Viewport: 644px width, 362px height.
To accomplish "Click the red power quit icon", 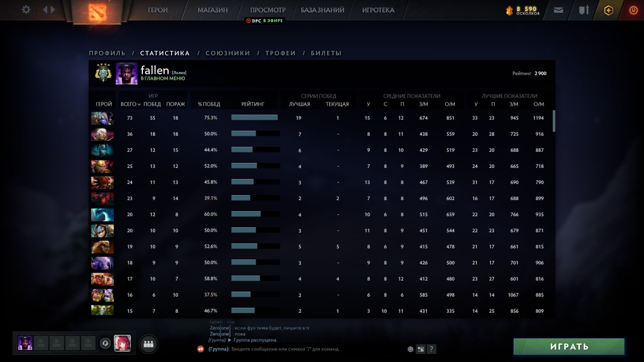I will point(633,10).
